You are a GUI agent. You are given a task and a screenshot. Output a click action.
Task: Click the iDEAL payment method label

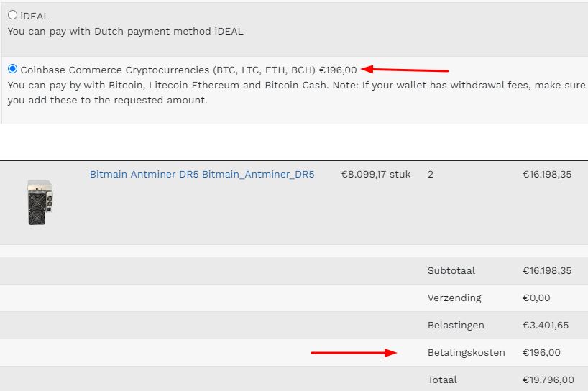coord(35,16)
